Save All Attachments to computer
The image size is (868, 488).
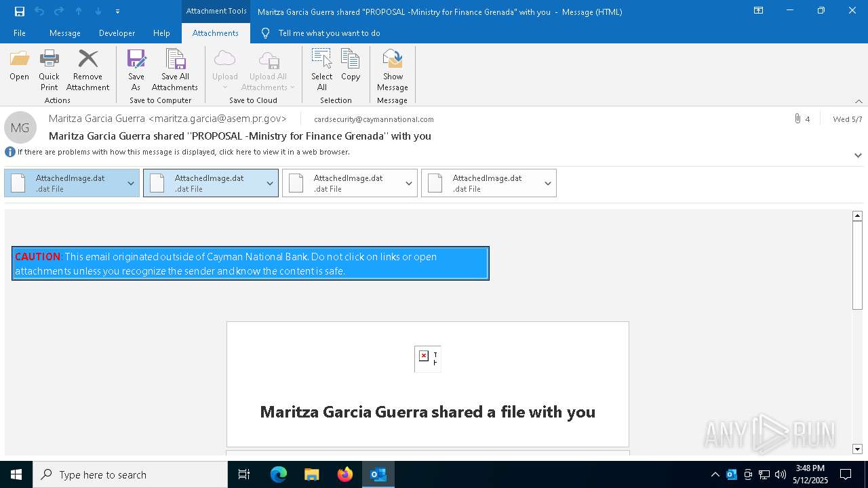[x=175, y=70]
